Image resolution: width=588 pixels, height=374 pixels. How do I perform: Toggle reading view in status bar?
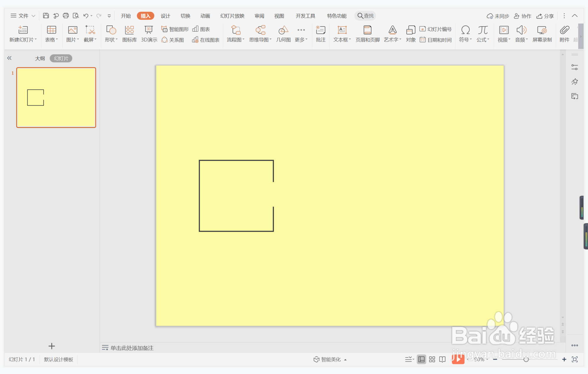point(442,359)
